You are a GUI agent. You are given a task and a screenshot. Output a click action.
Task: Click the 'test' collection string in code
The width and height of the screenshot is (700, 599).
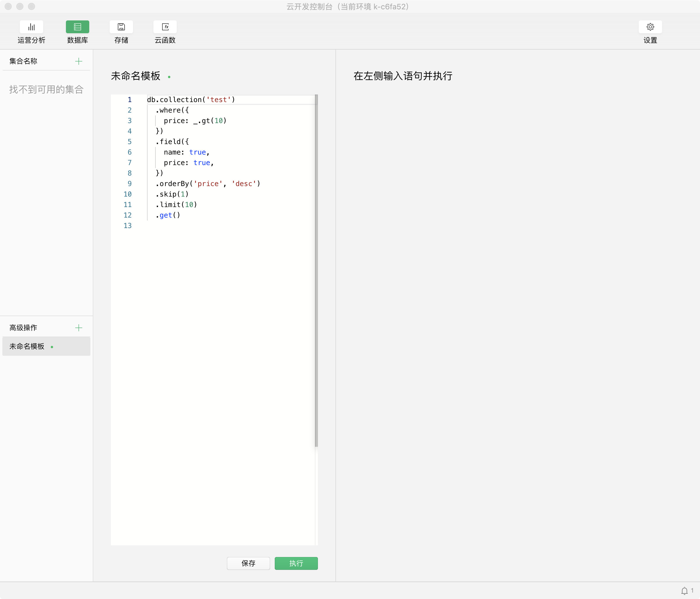(218, 100)
